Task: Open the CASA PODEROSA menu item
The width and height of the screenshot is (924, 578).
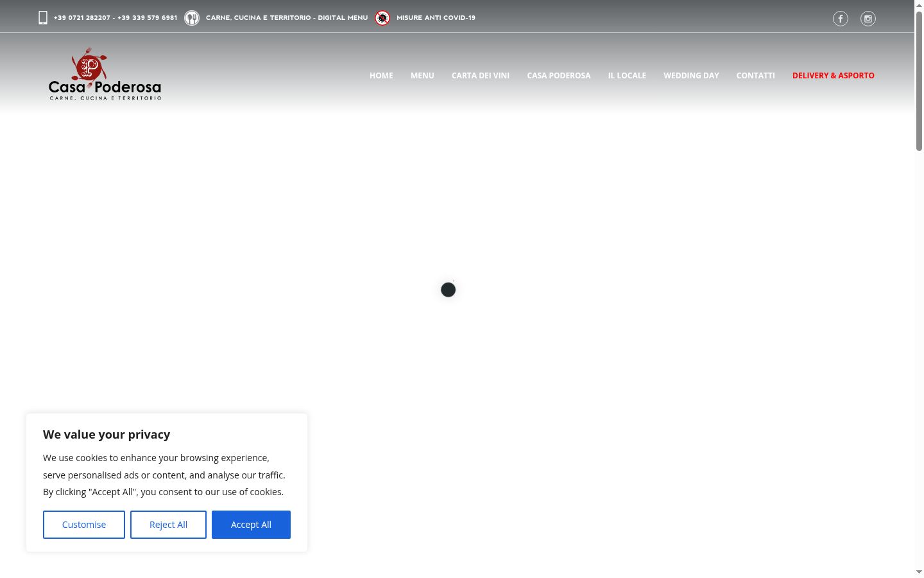Action: [x=559, y=76]
